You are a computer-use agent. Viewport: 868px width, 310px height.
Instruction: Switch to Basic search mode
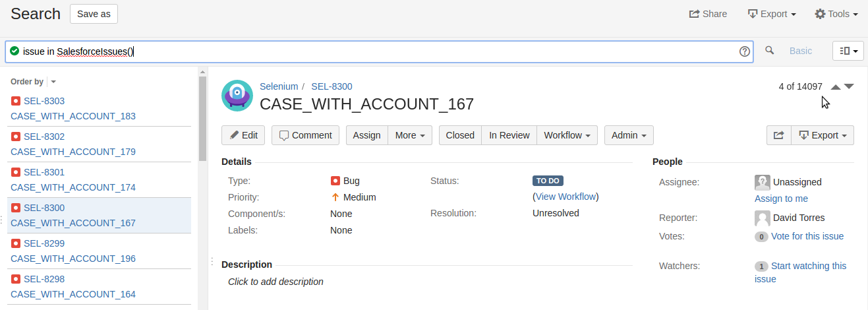tap(801, 51)
